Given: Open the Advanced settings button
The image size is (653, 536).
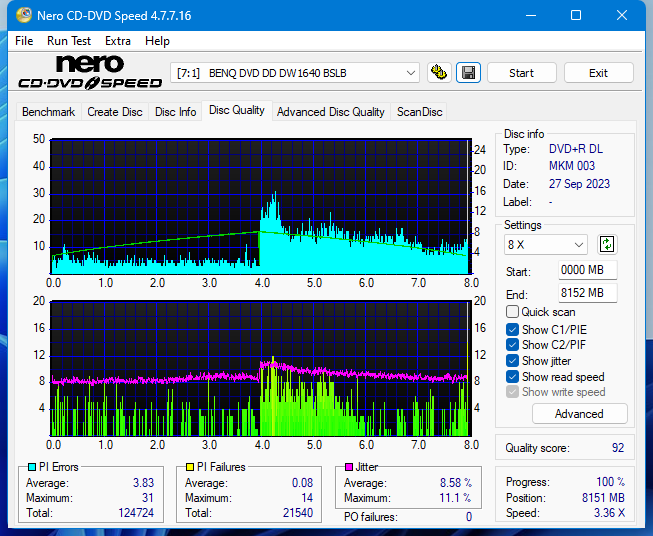Looking at the screenshot, I should pyautogui.click(x=579, y=414).
